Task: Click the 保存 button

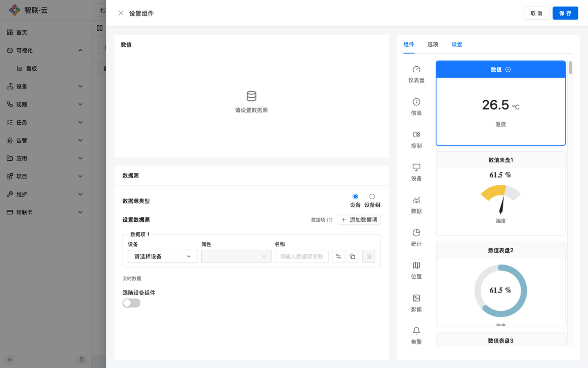Action: (x=565, y=13)
